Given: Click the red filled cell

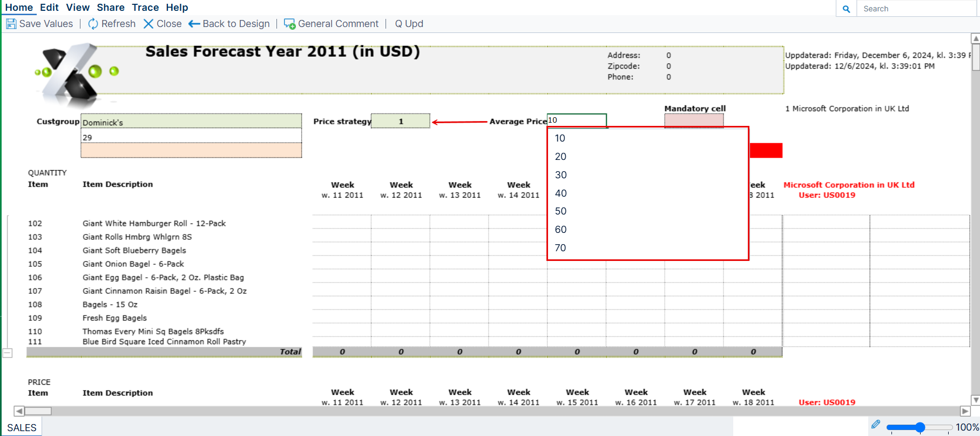Looking at the screenshot, I should tap(766, 151).
